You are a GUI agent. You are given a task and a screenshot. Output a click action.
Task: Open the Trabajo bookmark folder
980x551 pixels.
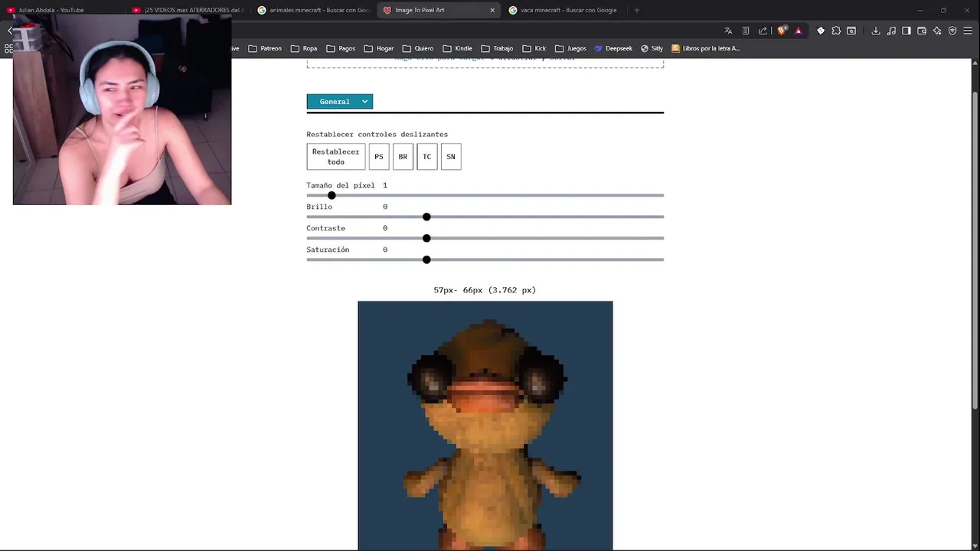click(497, 48)
